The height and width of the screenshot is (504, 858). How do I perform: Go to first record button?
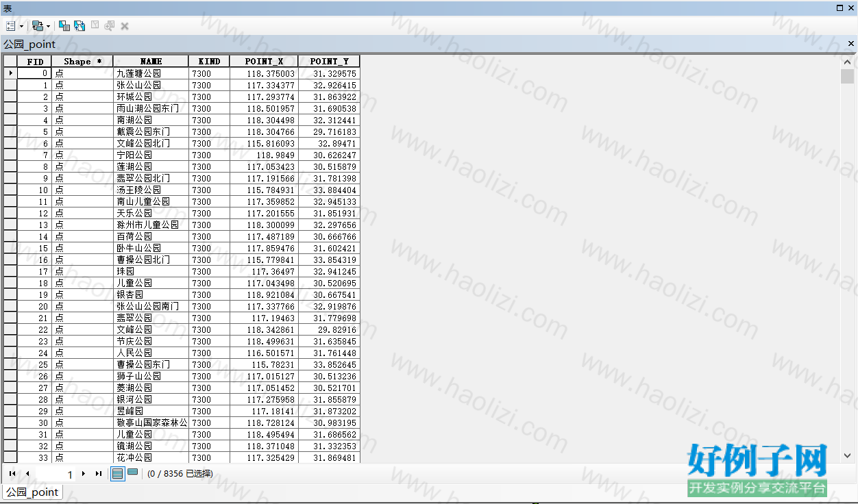point(12,473)
